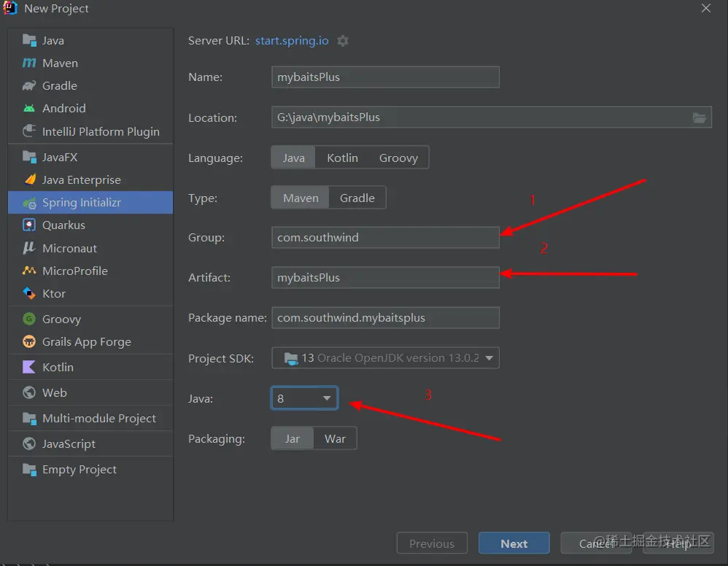Open start.spring.io server link
728x566 pixels.
pos(292,41)
